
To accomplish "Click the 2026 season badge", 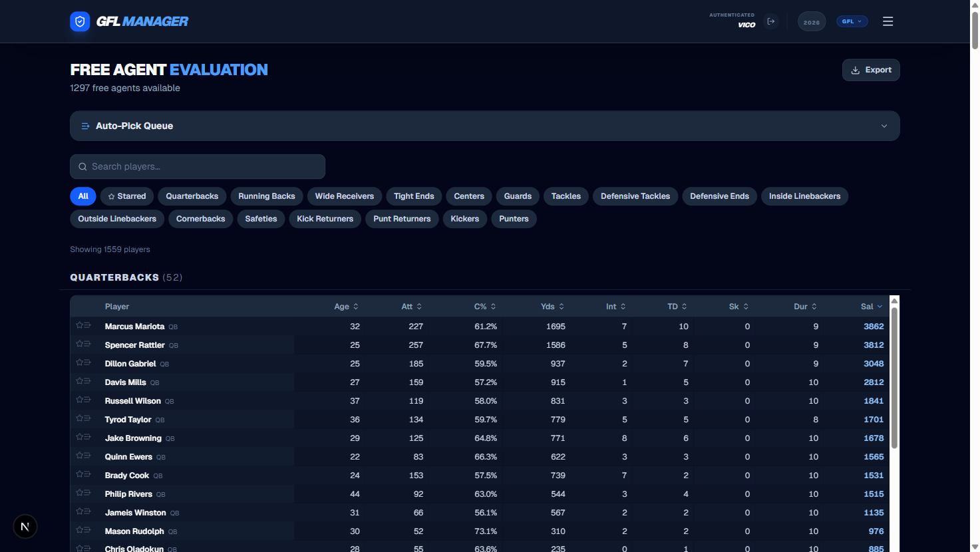I will 812,22.
